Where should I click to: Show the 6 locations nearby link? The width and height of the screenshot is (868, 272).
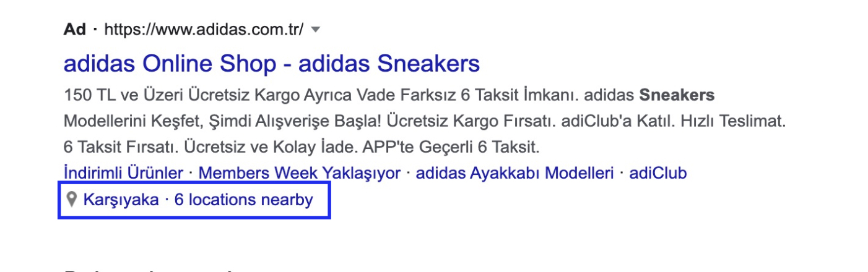coord(244,200)
